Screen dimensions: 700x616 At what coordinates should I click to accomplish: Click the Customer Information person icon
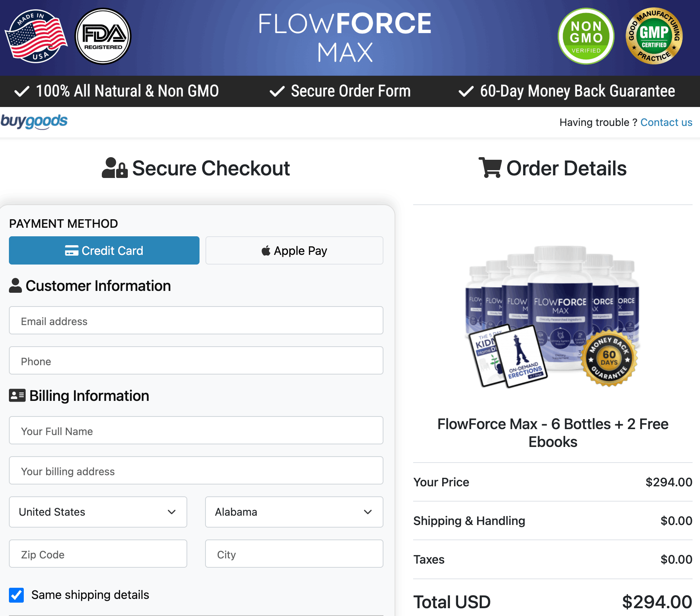(x=15, y=285)
